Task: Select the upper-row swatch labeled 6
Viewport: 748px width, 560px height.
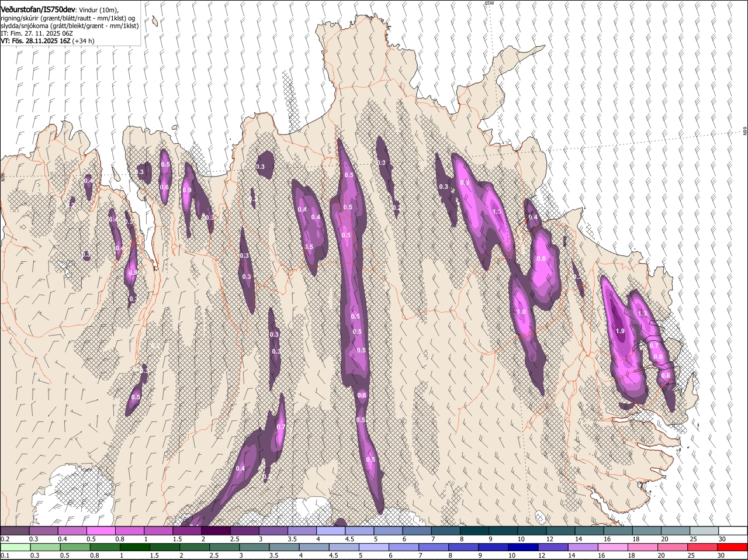Action: tap(416, 530)
